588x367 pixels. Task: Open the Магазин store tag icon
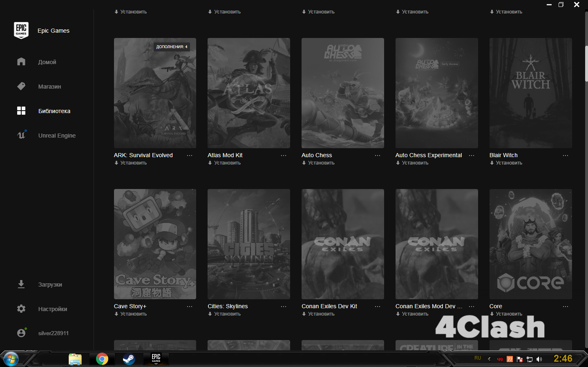(x=21, y=86)
